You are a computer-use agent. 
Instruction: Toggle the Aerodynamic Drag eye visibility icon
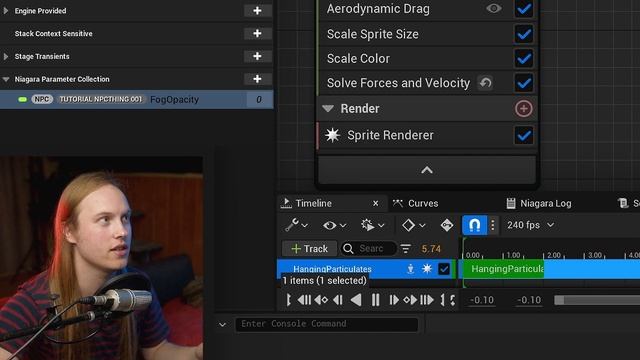coord(493,8)
